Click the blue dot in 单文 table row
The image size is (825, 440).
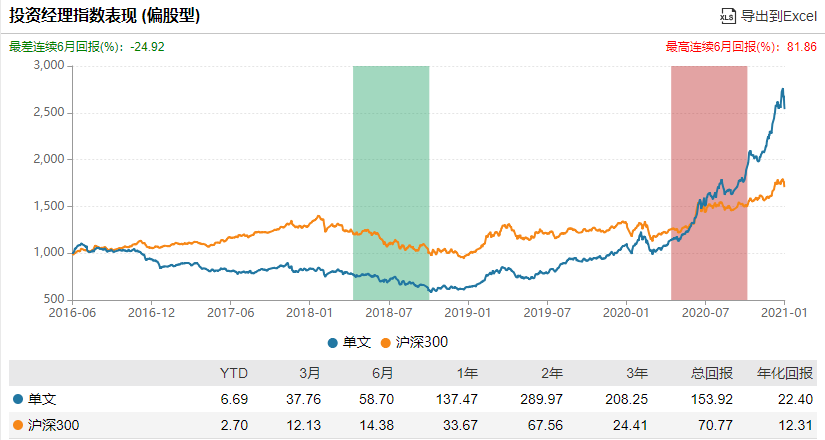pos(18,399)
